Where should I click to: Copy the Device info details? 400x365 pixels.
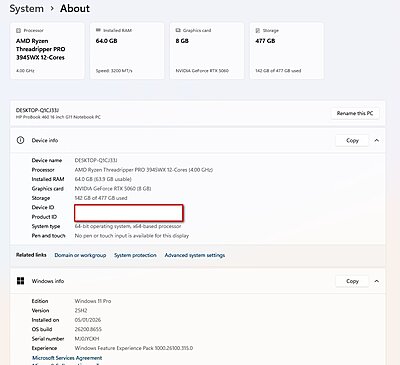tap(352, 140)
